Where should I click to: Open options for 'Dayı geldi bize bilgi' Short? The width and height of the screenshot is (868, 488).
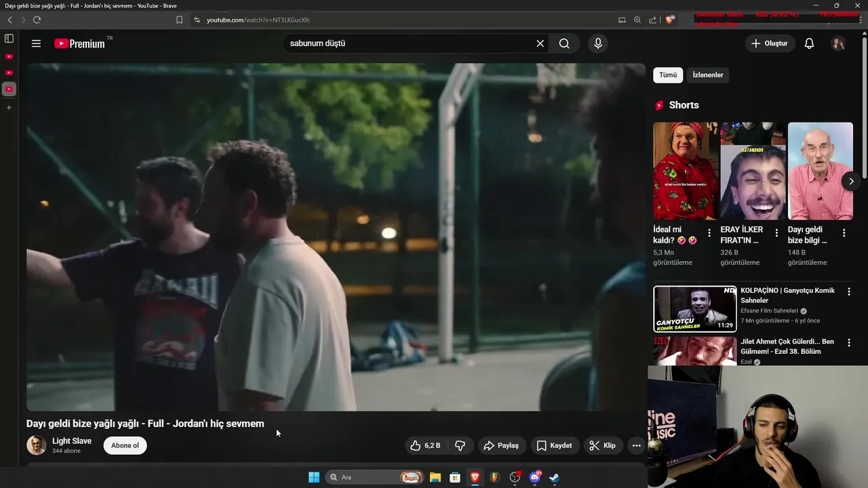click(844, 232)
